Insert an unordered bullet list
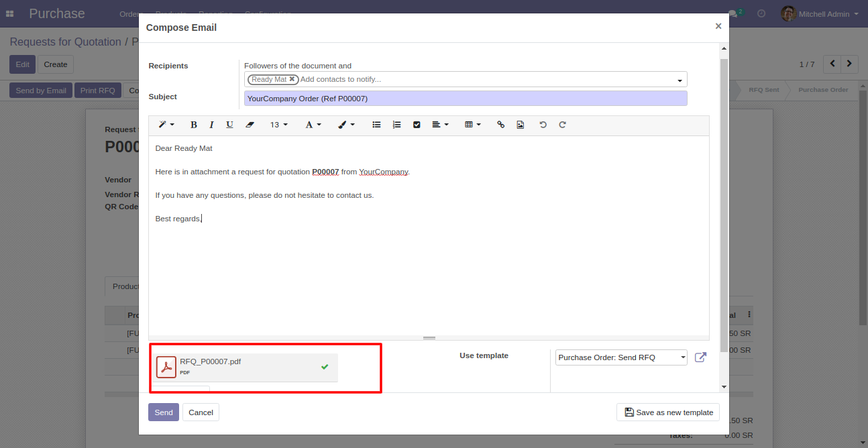The width and height of the screenshot is (868, 448). 376,125
